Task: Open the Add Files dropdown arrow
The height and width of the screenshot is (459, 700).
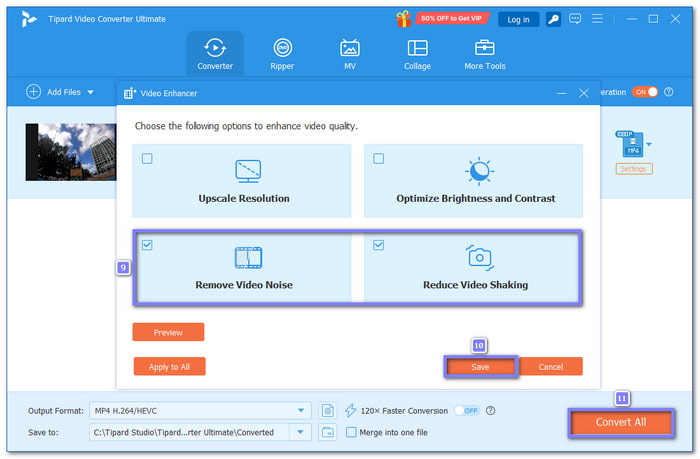Action: point(91,92)
